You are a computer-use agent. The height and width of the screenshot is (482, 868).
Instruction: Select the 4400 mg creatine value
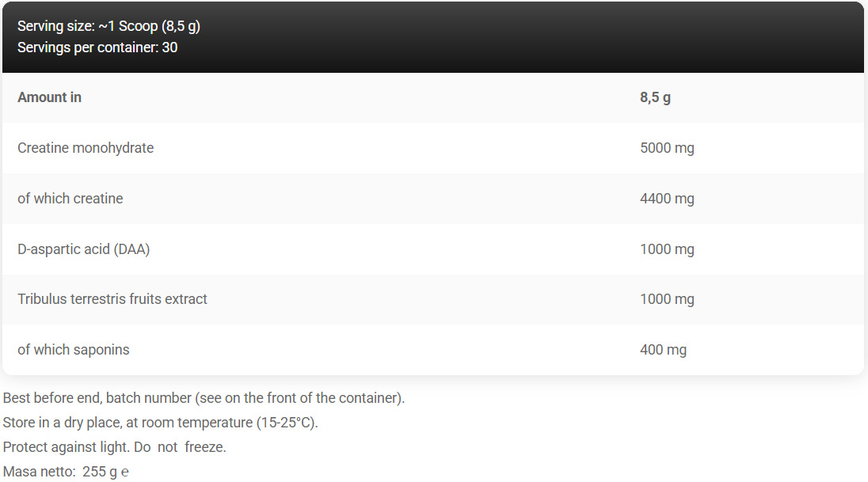(x=667, y=199)
